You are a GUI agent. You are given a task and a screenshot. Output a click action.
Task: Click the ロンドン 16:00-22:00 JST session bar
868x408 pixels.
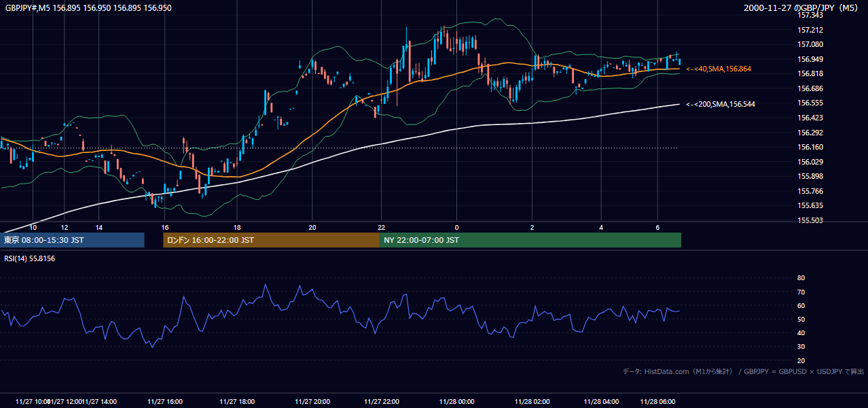point(271,240)
